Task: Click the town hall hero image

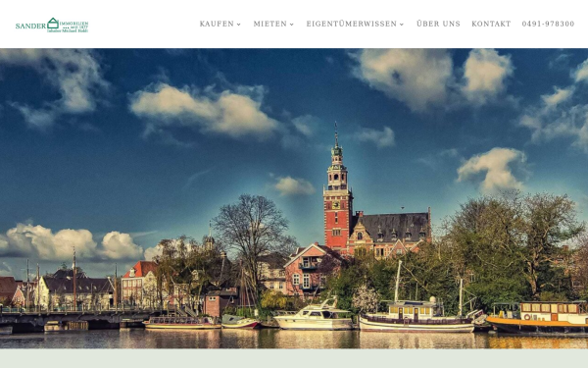Action: [294, 198]
